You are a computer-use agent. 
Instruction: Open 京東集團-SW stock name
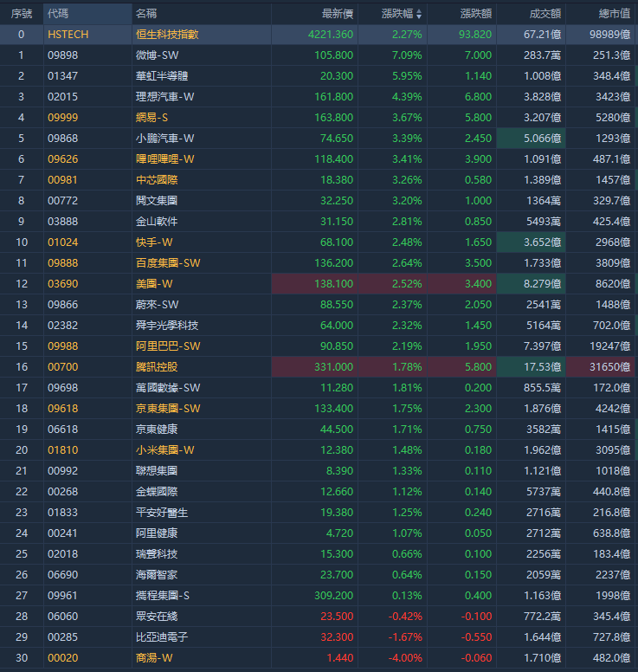168,409
